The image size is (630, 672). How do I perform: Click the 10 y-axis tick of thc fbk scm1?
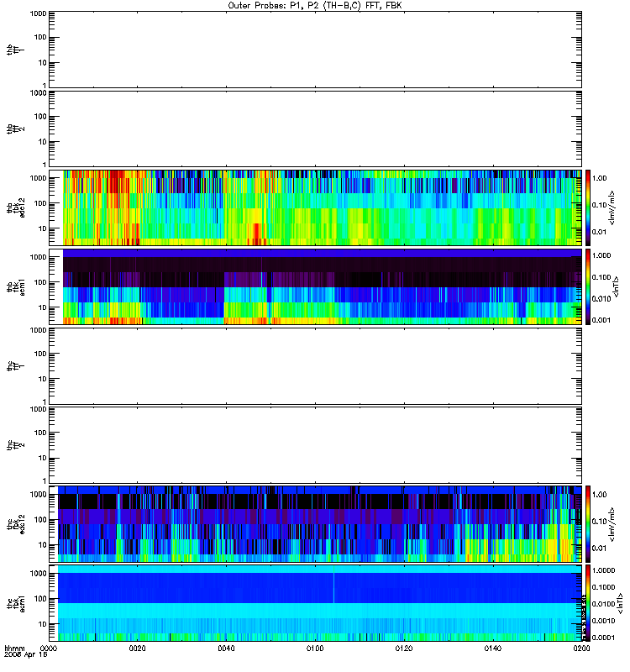(43, 624)
